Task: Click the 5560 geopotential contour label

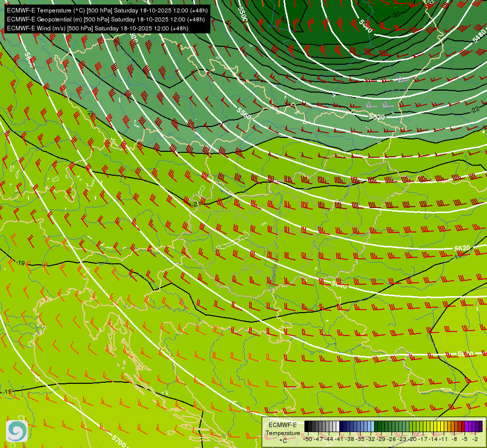Action: [x=244, y=113]
